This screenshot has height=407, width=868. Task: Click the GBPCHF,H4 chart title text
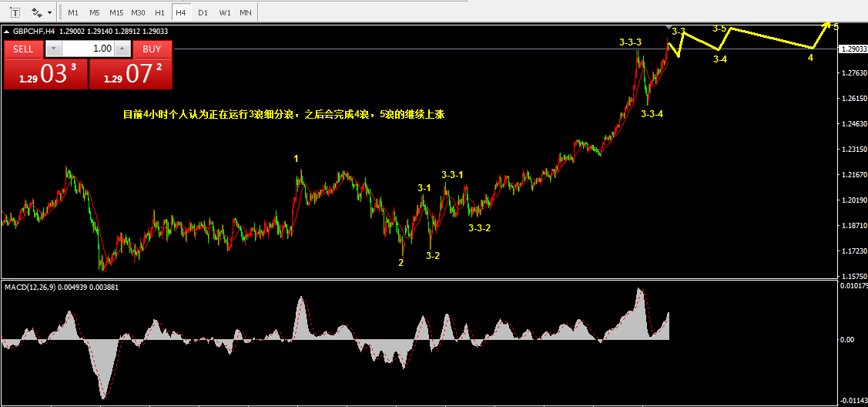(35, 32)
